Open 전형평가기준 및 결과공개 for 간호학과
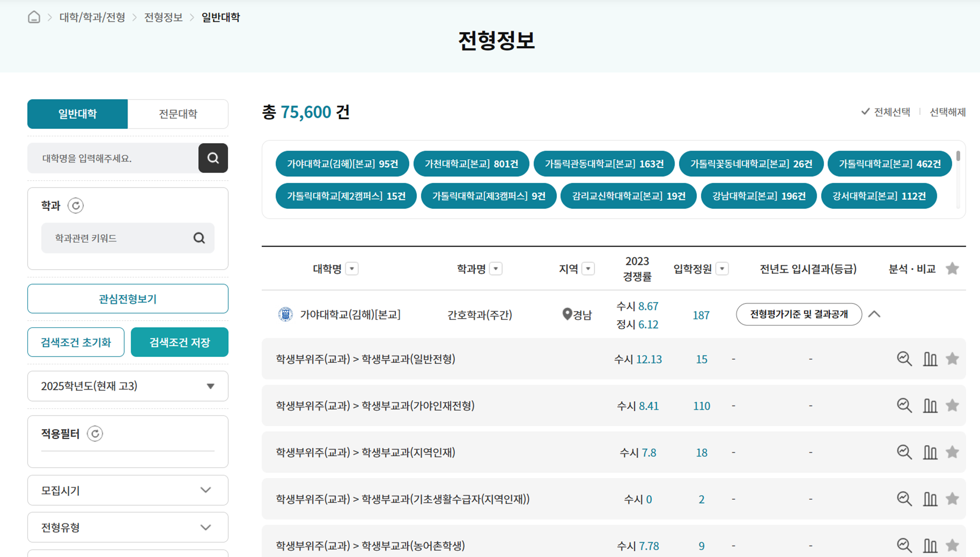This screenshot has width=980, height=557. point(798,314)
